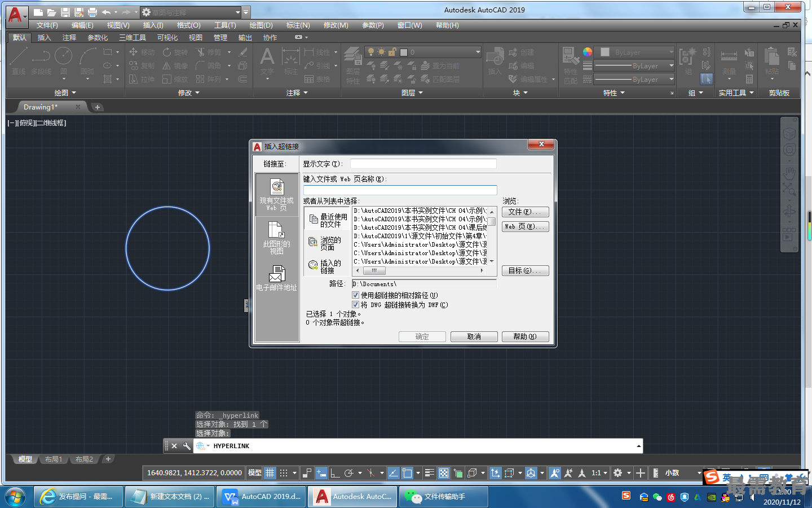812x508 pixels.
Task: Toggle ortho mode in status bar
Action: 335,473
